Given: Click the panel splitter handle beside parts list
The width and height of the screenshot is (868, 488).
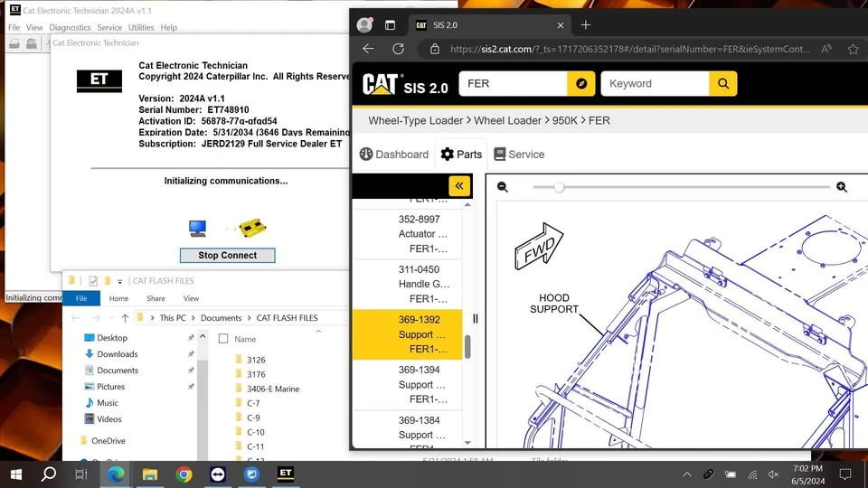Looking at the screenshot, I should (476, 319).
